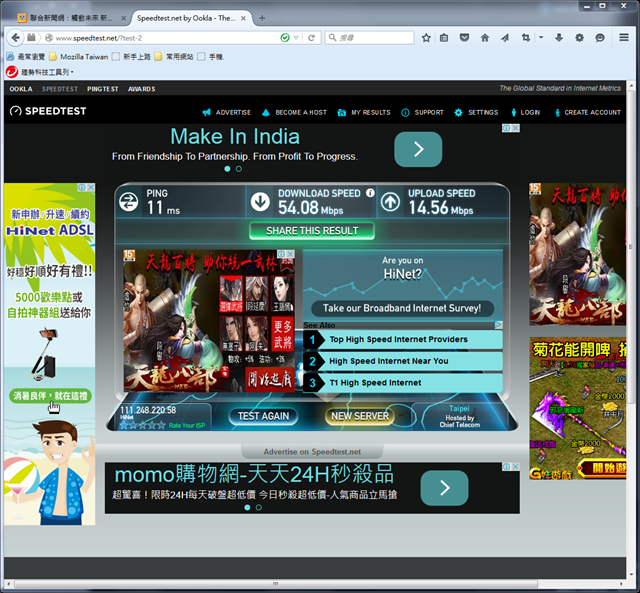Expand the URL bar history dropdown
The height and width of the screenshot is (593, 640).
click(x=296, y=38)
